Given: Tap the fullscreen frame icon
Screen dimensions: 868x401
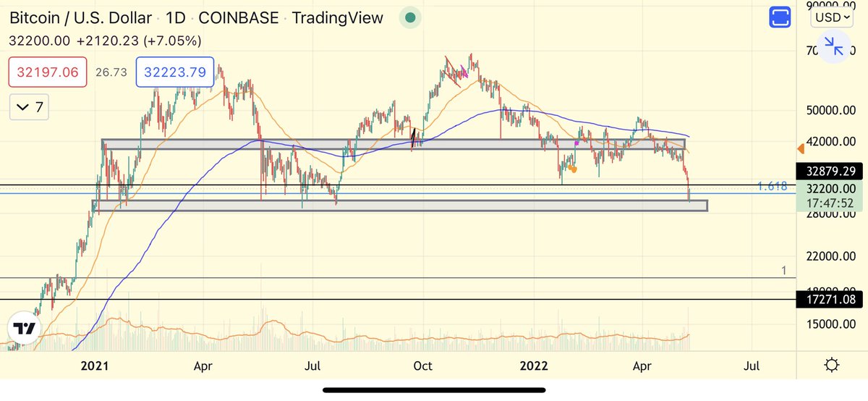Looking at the screenshot, I should coord(781,17).
